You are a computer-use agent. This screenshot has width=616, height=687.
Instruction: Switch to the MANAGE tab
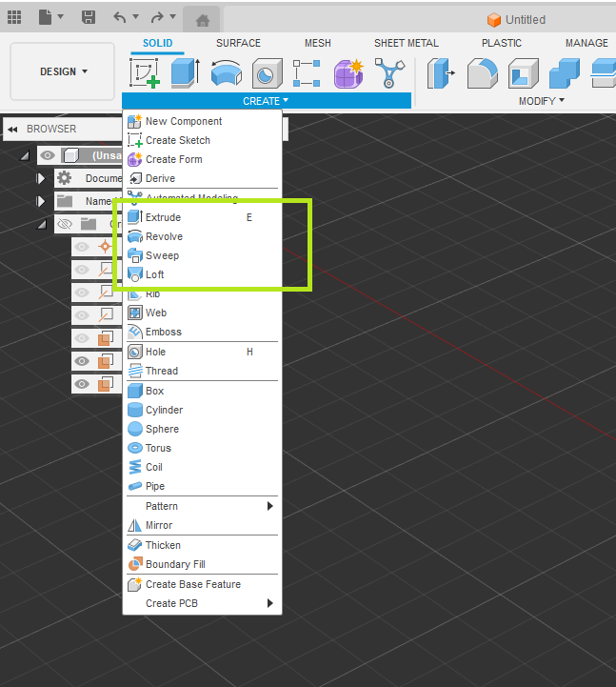[586, 43]
